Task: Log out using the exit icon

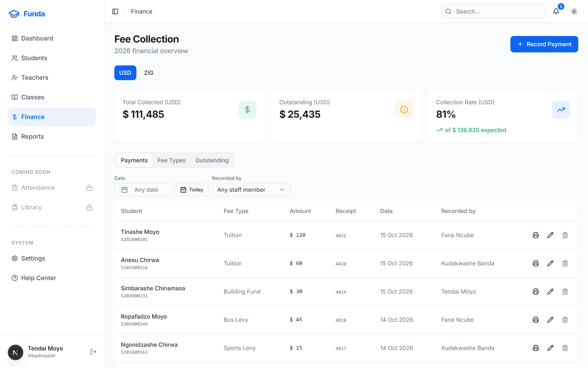Action: click(x=93, y=352)
